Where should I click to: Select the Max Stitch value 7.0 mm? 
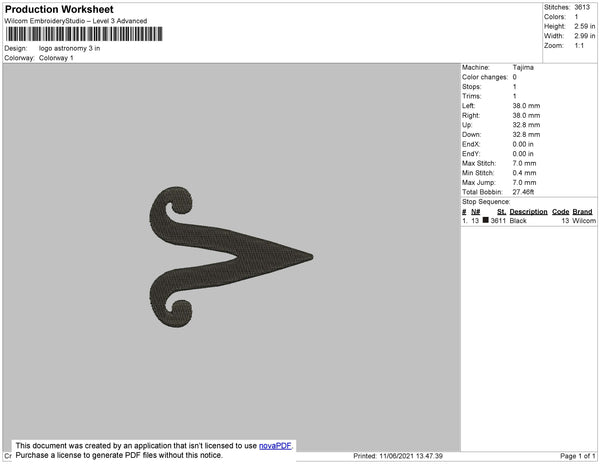pos(524,163)
